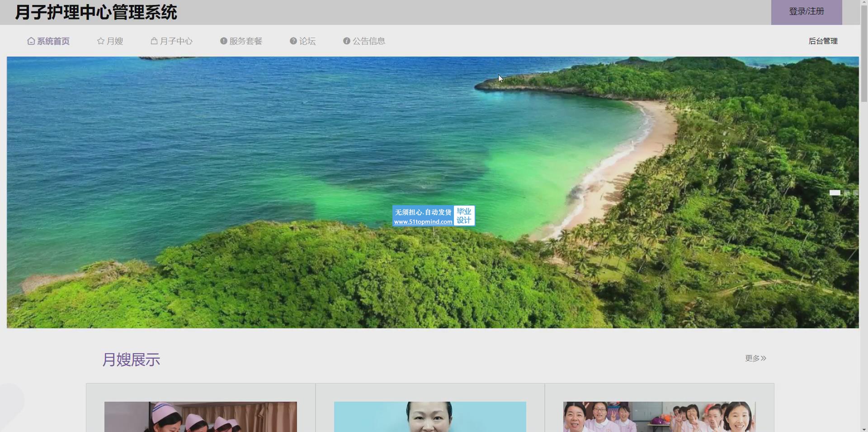Click the question mark icon beside 论坛
This screenshot has width=868, height=432.
(293, 41)
